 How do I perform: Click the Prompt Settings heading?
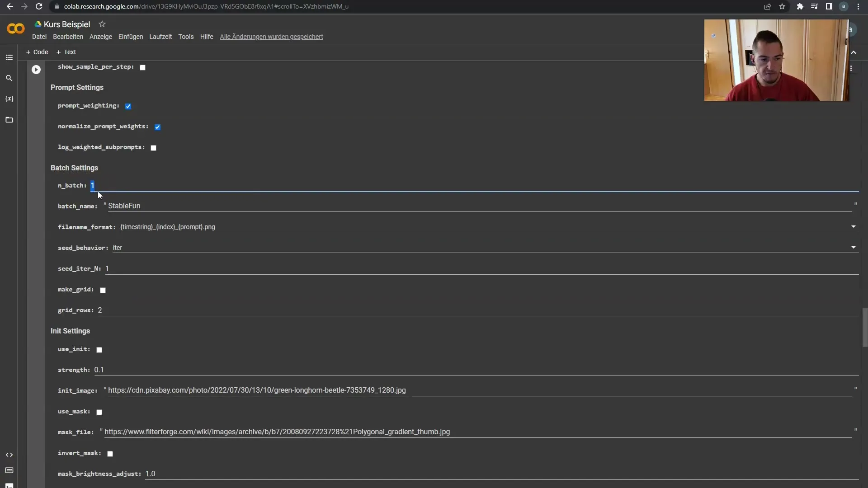(77, 88)
